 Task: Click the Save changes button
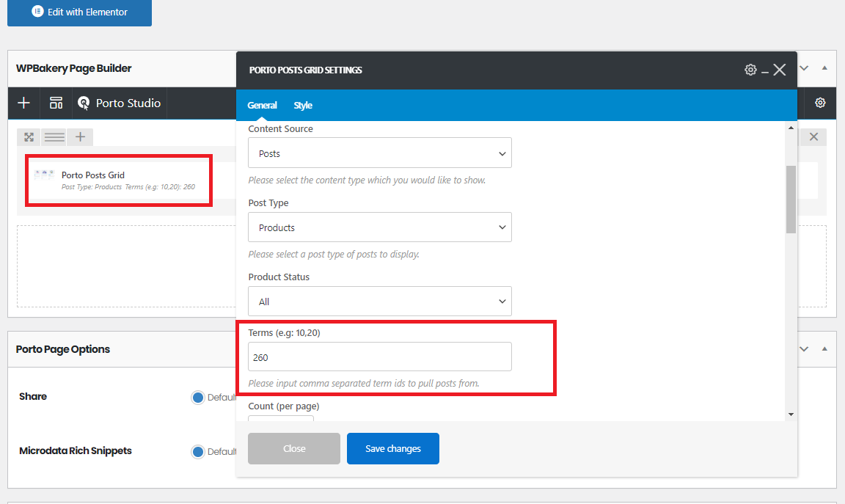[393, 448]
